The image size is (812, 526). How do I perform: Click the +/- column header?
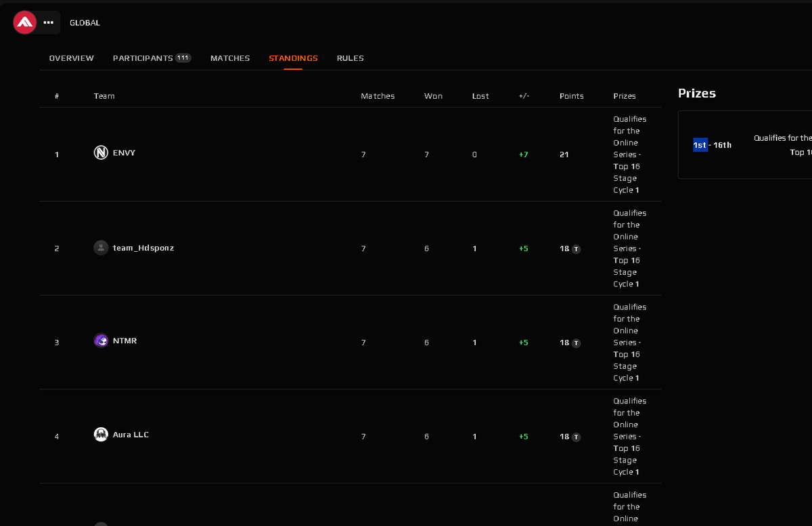click(524, 96)
